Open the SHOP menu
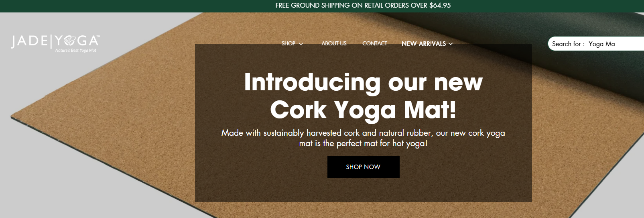Screen dimensions: 644x218 point(288,43)
